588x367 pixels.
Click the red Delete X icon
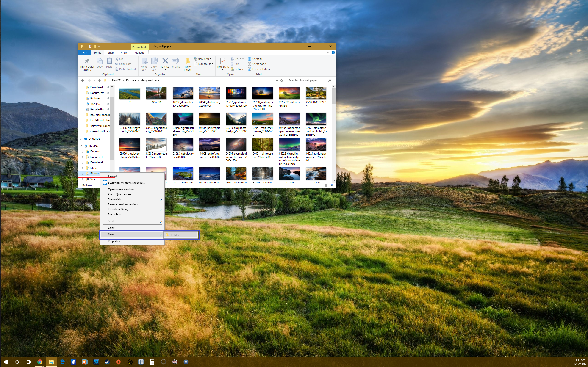(165, 61)
